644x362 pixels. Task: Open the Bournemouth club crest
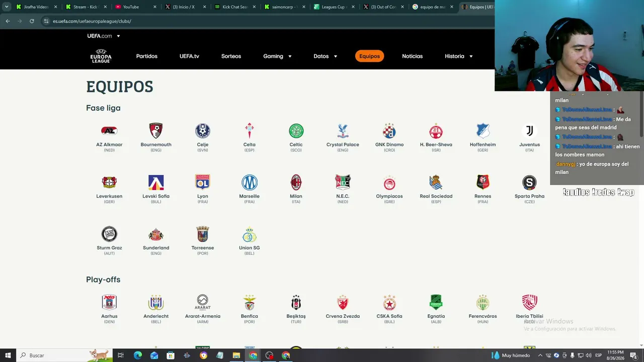156,131
